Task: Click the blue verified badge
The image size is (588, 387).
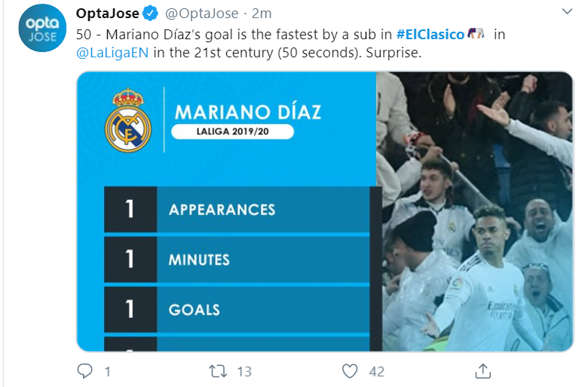Action: pos(150,14)
